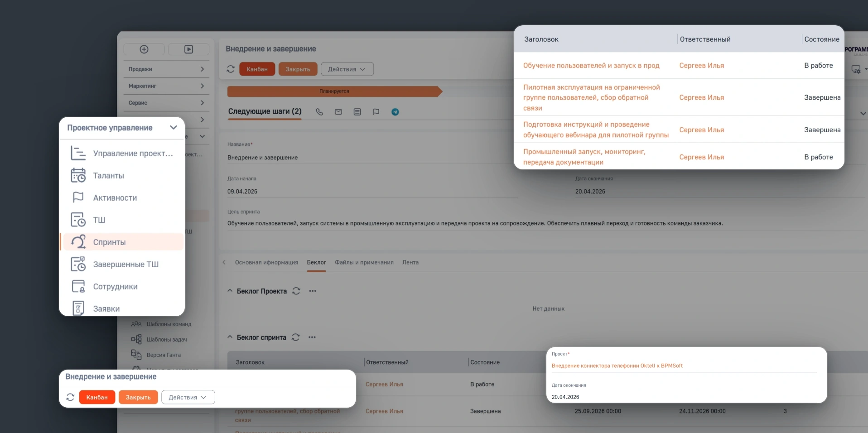The width and height of the screenshot is (868, 433).
Task: Click the flag activity icon beside Следующие шаги
Action: pyautogui.click(x=376, y=112)
